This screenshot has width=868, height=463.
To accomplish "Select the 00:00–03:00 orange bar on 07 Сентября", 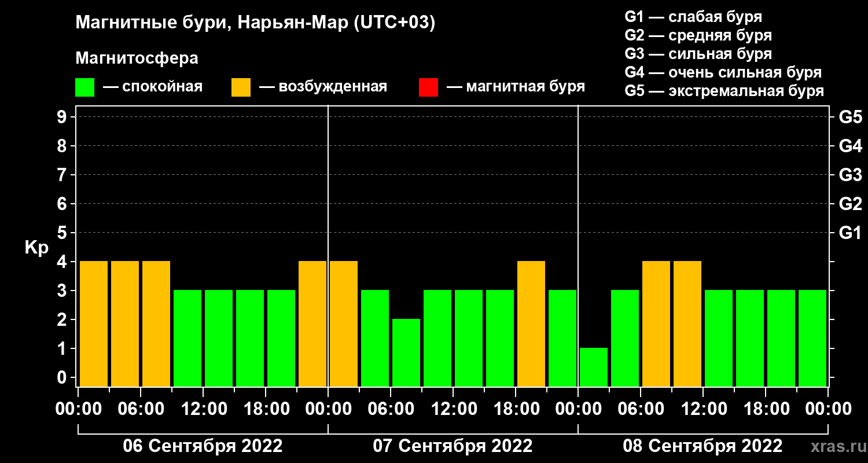I will [344, 324].
